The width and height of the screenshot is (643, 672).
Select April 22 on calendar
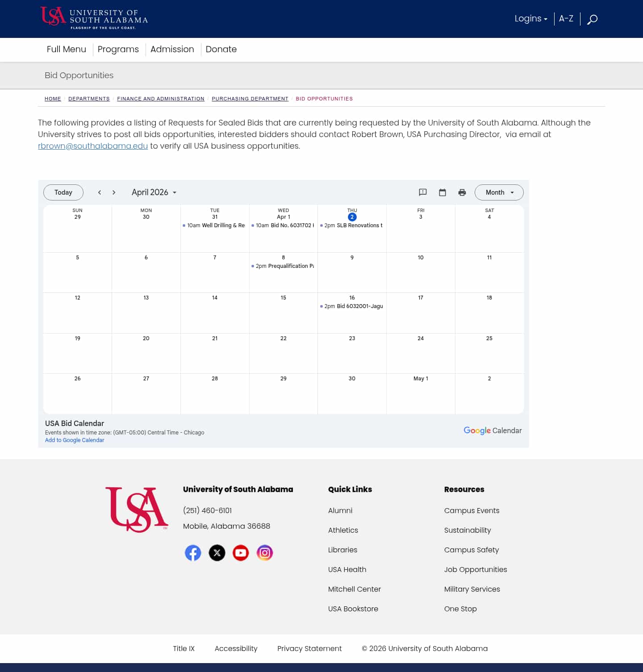(x=284, y=338)
